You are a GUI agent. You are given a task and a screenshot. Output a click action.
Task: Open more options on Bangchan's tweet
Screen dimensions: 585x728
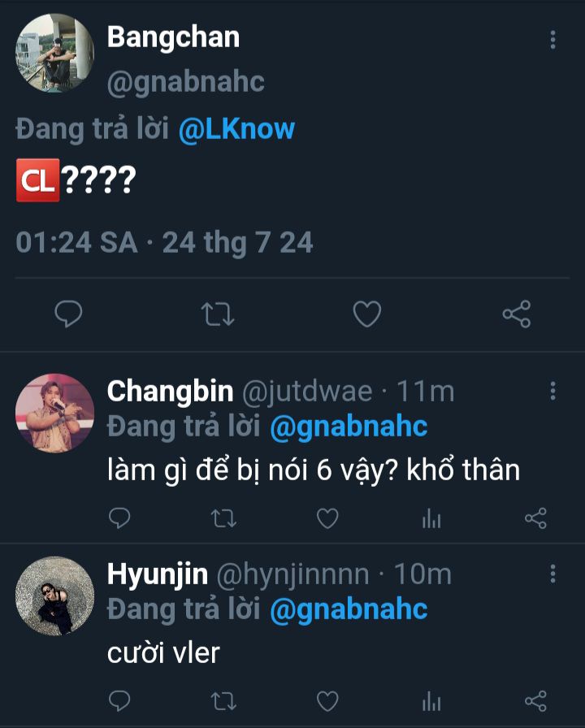click(x=552, y=40)
